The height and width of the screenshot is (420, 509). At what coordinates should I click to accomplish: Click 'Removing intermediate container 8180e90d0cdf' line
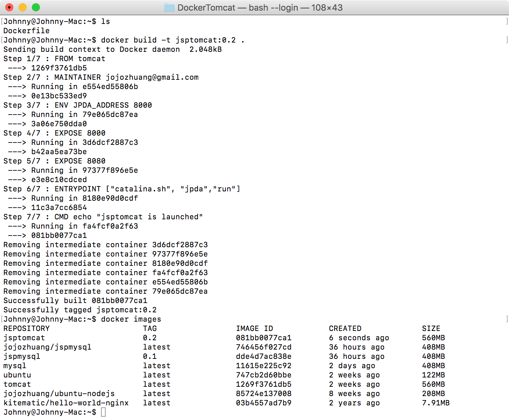pos(106,263)
